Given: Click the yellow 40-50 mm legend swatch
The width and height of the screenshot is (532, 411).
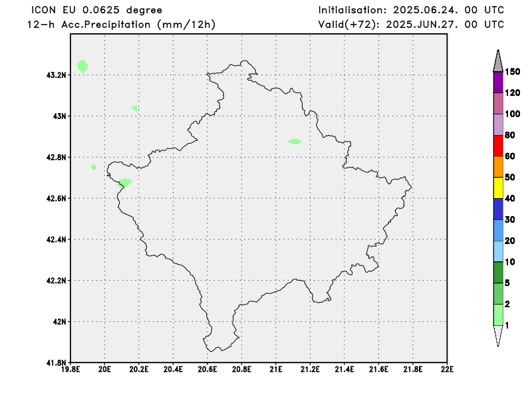Looking at the screenshot, I should 498,188.
